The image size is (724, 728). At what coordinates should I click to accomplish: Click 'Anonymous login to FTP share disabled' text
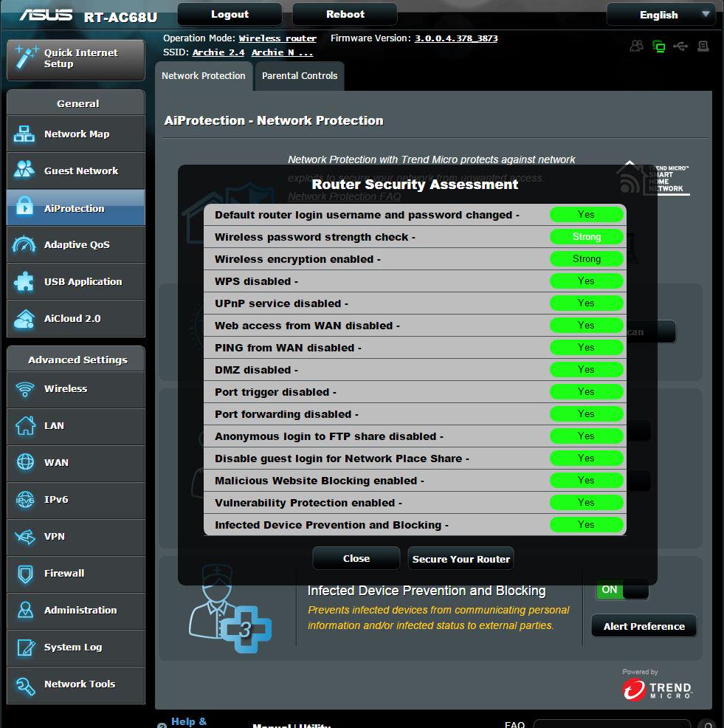click(x=325, y=436)
